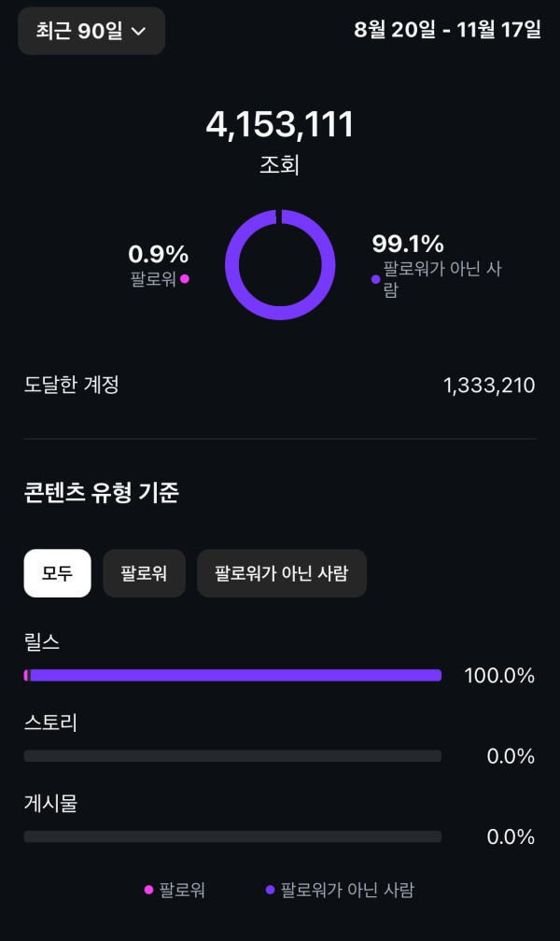Click the pink dot next to 0.9% 팔로워
This screenshot has width=560, height=941.
tap(185, 278)
